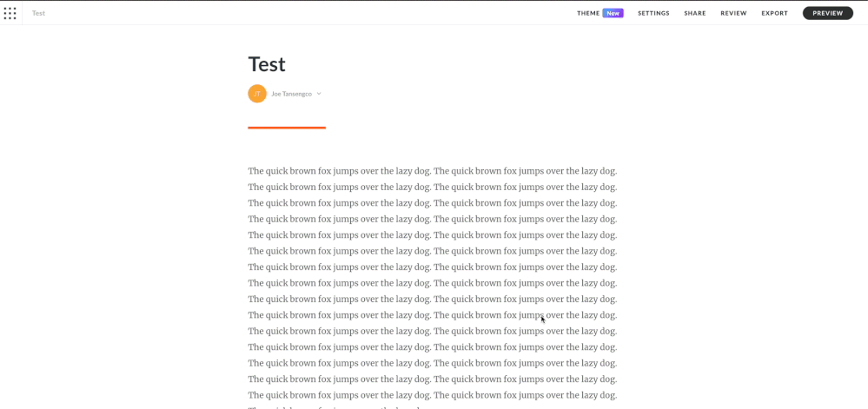Click the PREVIEW button
The height and width of the screenshot is (409, 868).
pyautogui.click(x=827, y=13)
